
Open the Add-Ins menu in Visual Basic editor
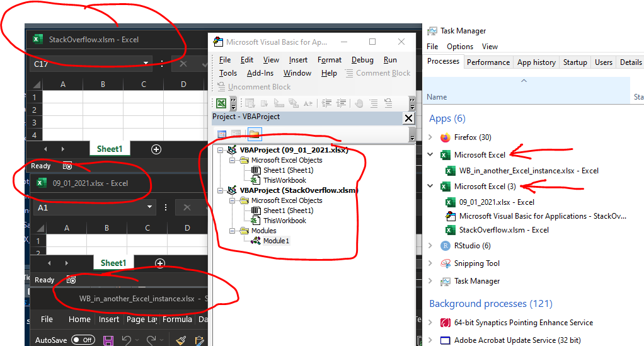260,73
